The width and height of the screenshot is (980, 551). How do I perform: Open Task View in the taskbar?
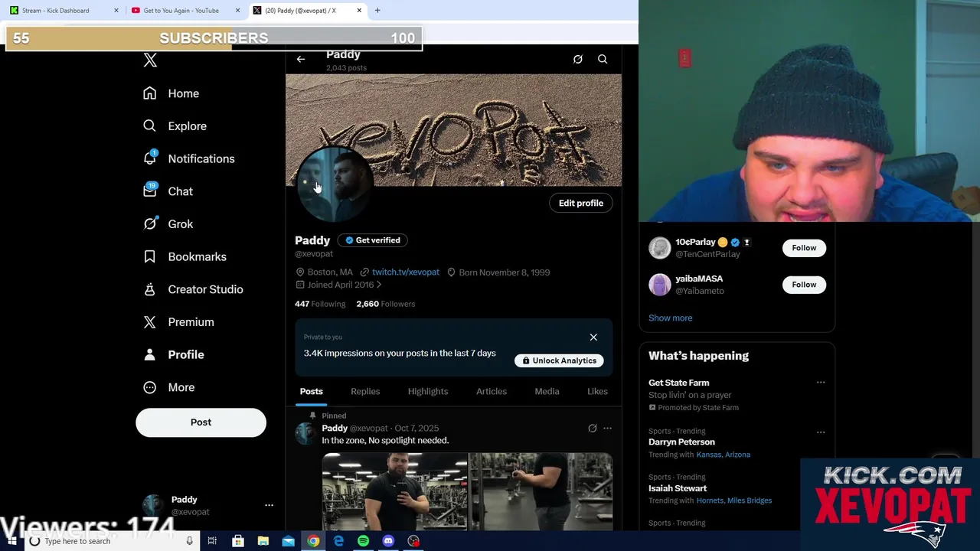point(212,541)
